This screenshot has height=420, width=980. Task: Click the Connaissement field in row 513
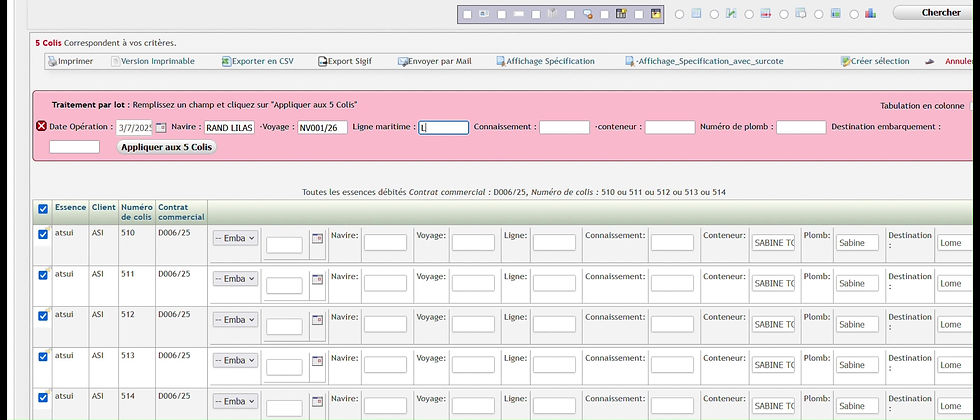click(x=672, y=365)
